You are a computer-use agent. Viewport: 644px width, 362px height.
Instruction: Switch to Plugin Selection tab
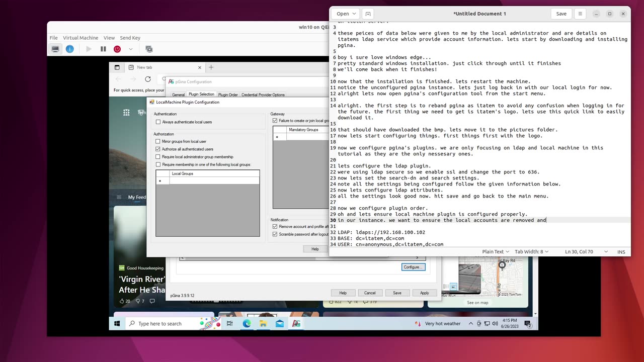(201, 94)
